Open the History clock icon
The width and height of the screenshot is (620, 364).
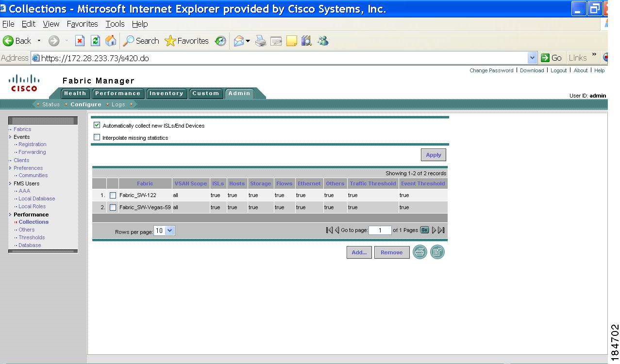tap(221, 41)
